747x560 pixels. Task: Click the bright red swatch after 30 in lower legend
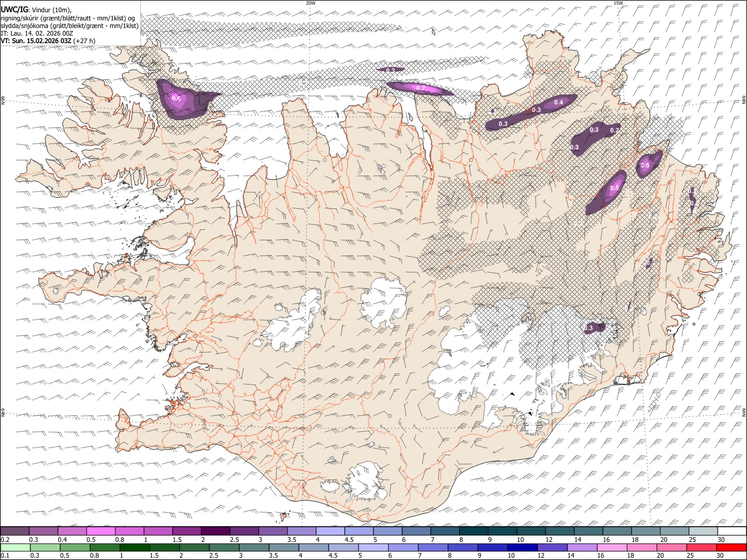click(x=732, y=547)
